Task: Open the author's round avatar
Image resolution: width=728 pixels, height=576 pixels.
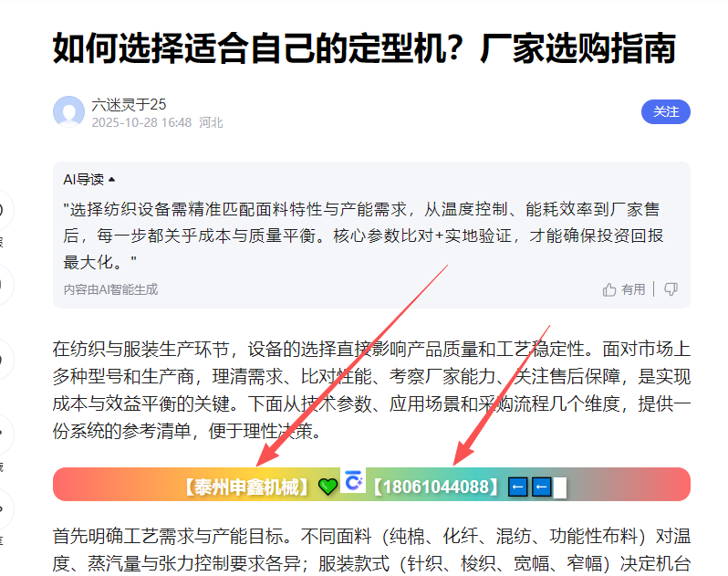Action: click(x=68, y=111)
